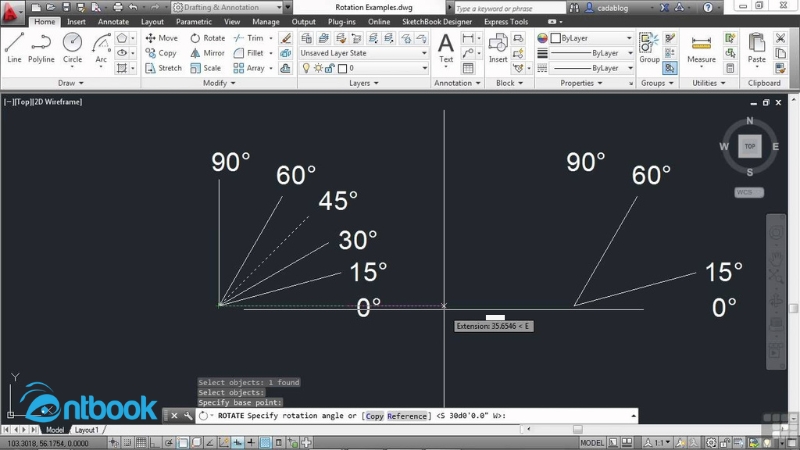Screen dimensions: 800x450
Task: Select the Circle tool
Action: click(72, 47)
